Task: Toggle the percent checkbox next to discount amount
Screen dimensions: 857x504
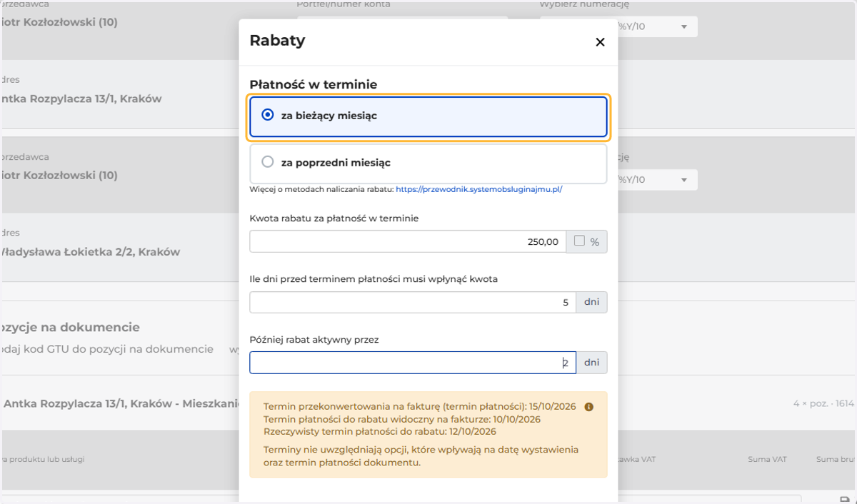Action: pyautogui.click(x=579, y=241)
